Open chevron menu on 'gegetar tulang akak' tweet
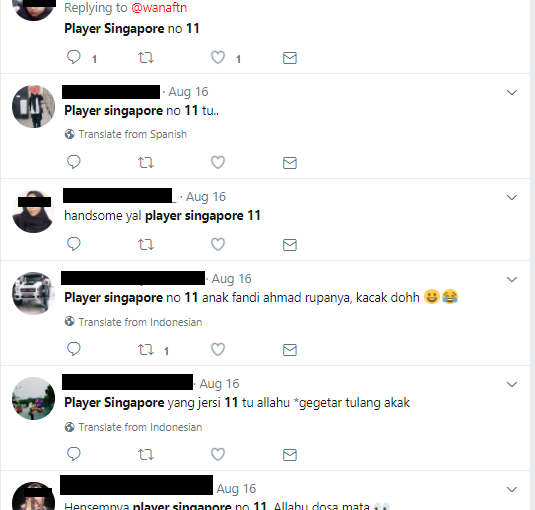 [512, 384]
